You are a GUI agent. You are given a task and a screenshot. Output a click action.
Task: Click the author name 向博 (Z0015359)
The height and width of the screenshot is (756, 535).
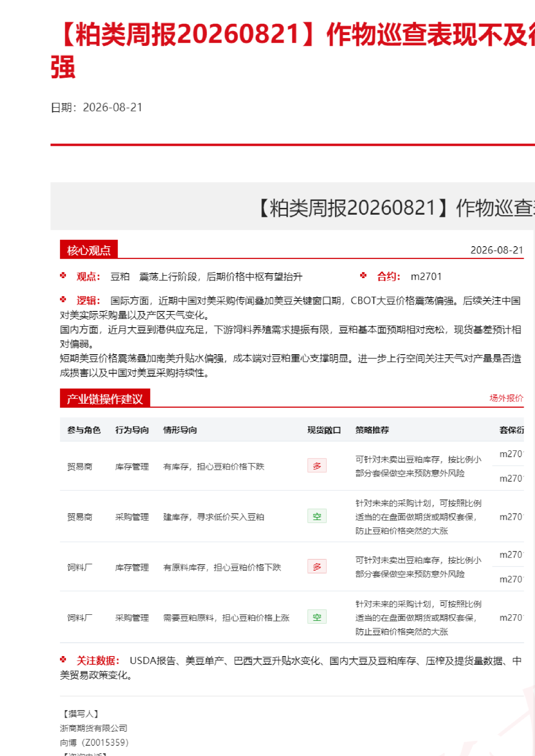tap(94, 742)
